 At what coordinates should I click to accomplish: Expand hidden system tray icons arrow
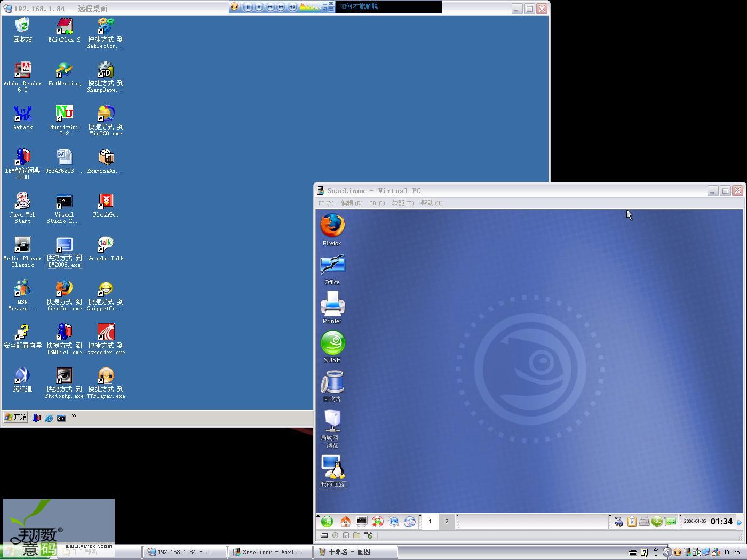tap(667, 552)
